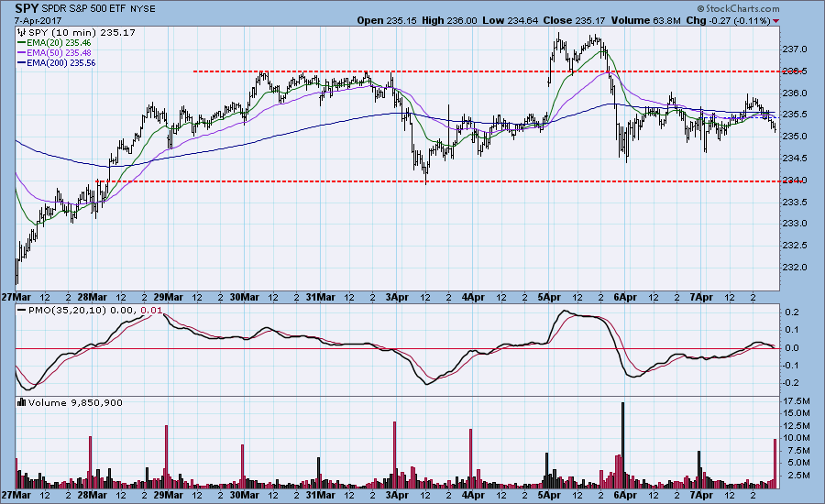825x504 pixels.
Task: Click the 2.5M volume axis label
Action: pyautogui.click(x=799, y=475)
